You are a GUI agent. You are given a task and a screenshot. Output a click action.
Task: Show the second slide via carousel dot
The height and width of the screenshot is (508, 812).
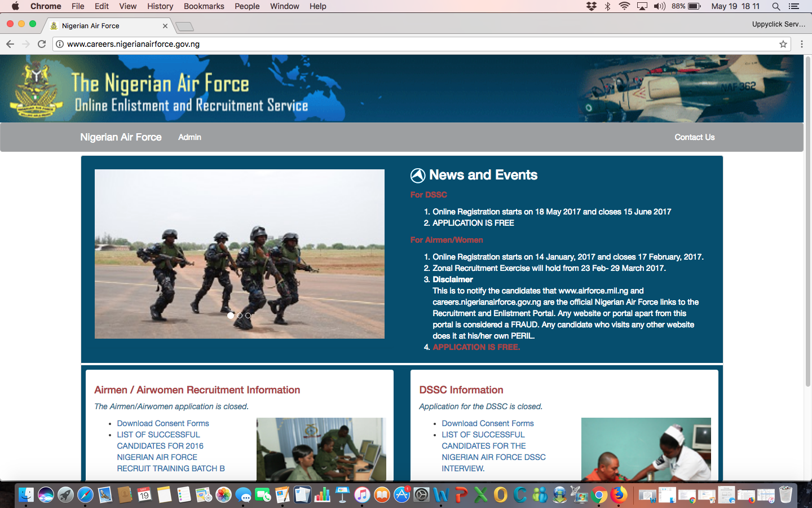point(240,316)
